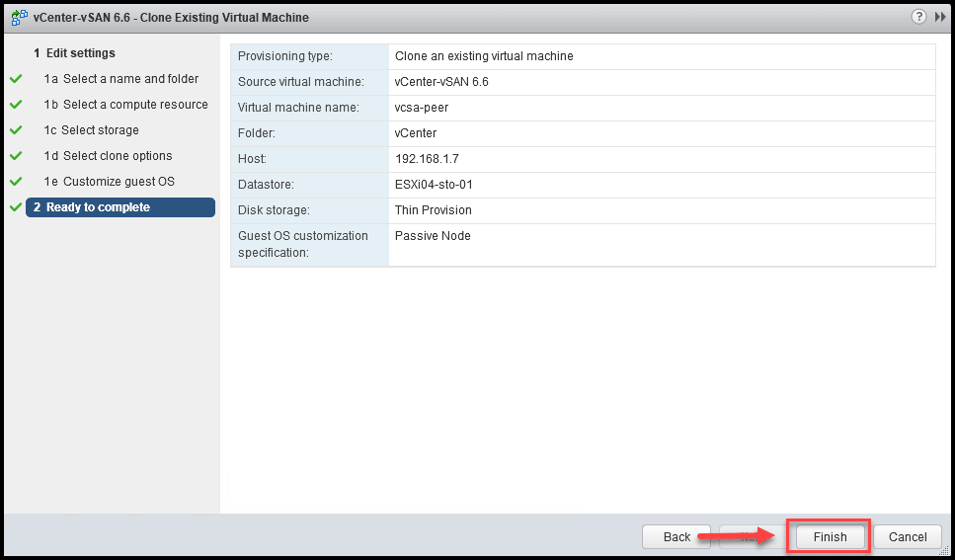Image resolution: width=955 pixels, height=560 pixels.
Task: Select the 'vCenter-vSAN 6.6' source VM value
Action: point(441,82)
